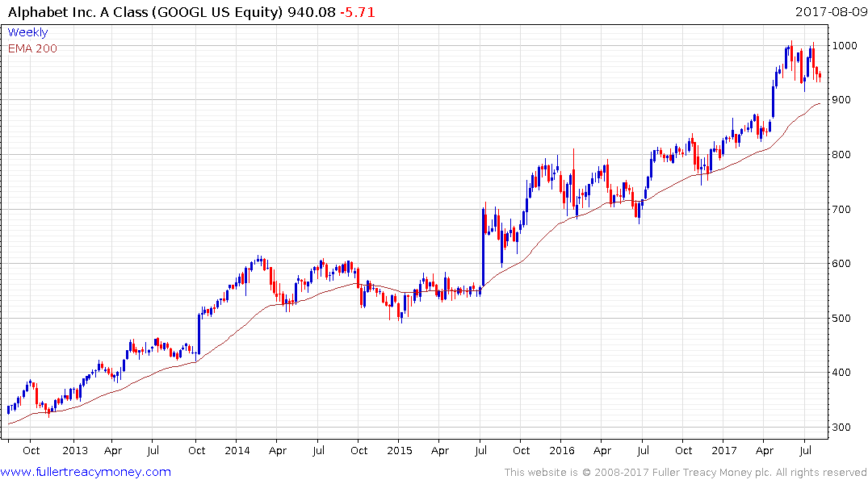Image resolution: width=868 pixels, height=484 pixels.
Task: Click the 600 price axis label
Action: coord(841,264)
